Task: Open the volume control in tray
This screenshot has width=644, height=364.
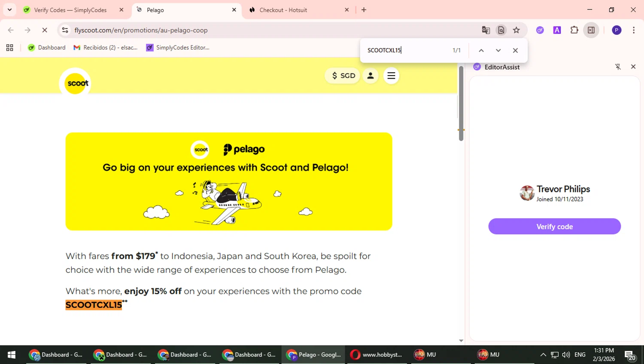Action: [566, 355]
